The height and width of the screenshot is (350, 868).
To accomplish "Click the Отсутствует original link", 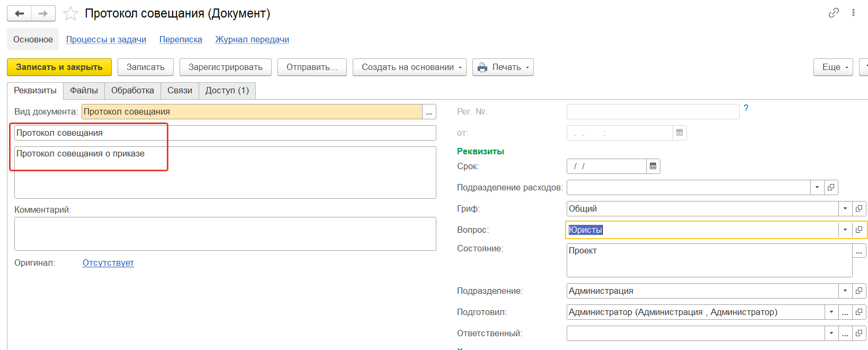I will coord(108,263).
